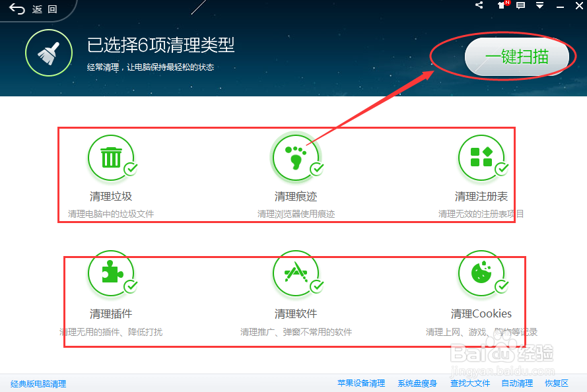Open the share icon in title bar

[x=479, y=5]
